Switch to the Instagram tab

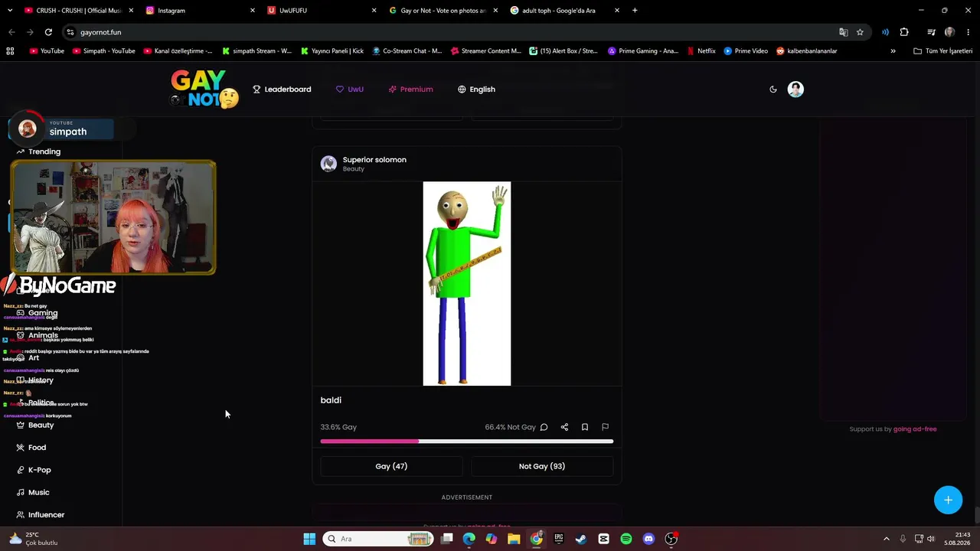click(x=201, y=11)
